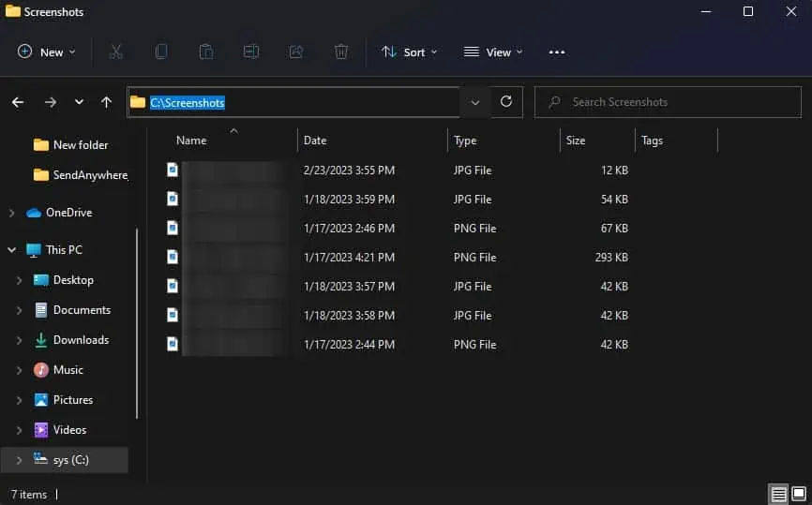The height and width of the screenshot is (505, 812).
Task: Click the Paste clipboard icon
Action: pyautogui.click(x=206, y=52)
